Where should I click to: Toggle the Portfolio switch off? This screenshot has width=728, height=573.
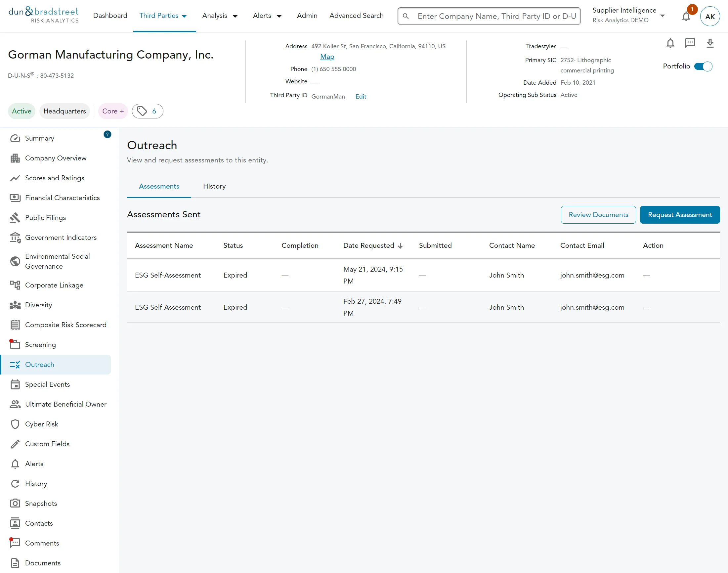(703, 66)
